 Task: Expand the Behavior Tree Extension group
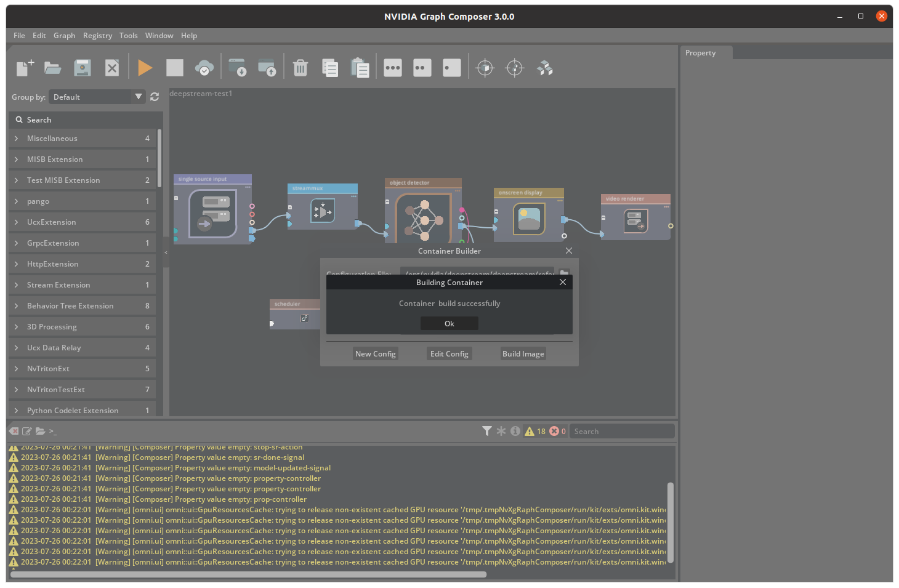[x=82, y=306]
